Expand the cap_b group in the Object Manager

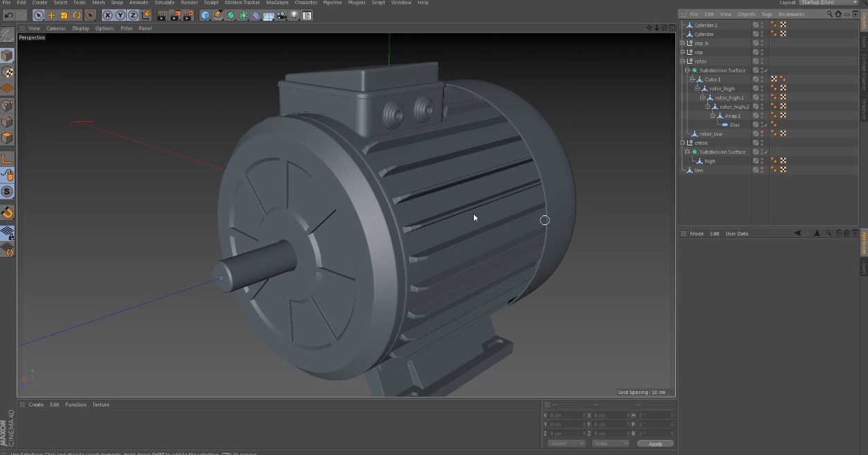682,42
